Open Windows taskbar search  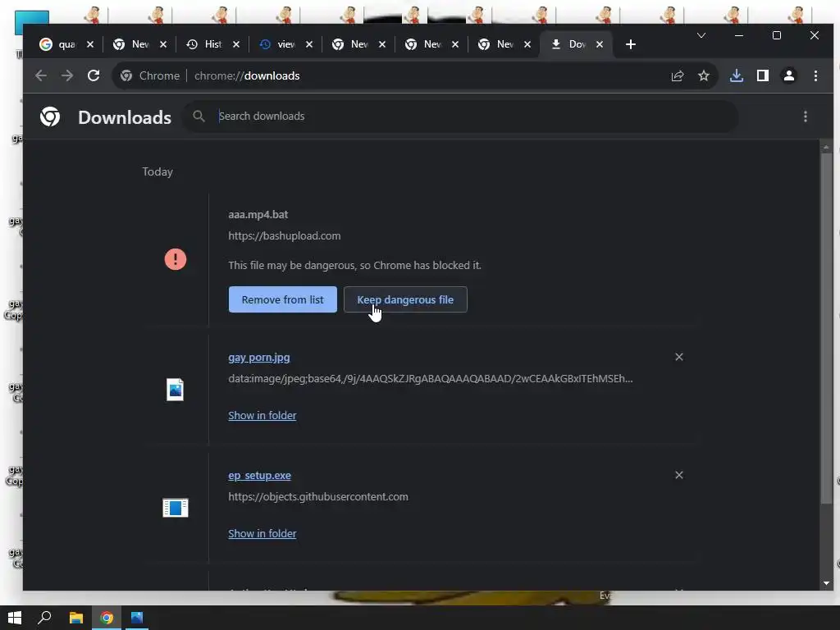(x=44, y=618)
